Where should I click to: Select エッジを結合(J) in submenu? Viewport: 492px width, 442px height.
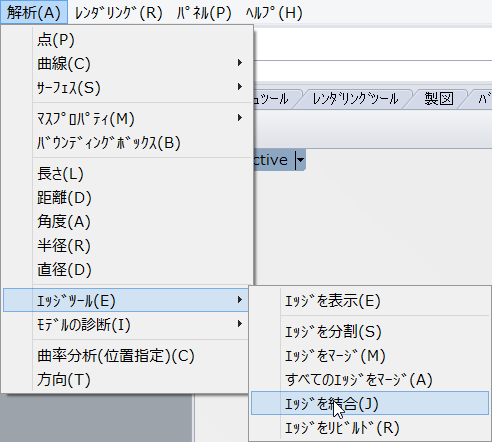click(370, 403)
